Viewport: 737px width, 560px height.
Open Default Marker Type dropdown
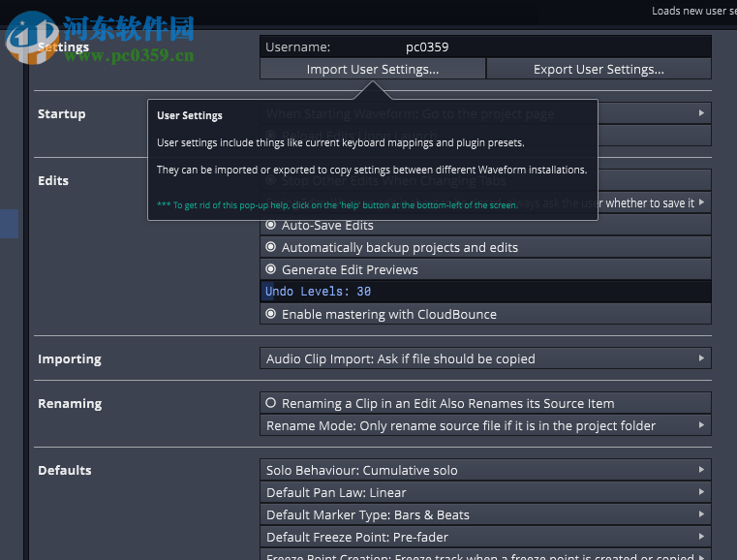pyautogui.click(x=485, y=514)
